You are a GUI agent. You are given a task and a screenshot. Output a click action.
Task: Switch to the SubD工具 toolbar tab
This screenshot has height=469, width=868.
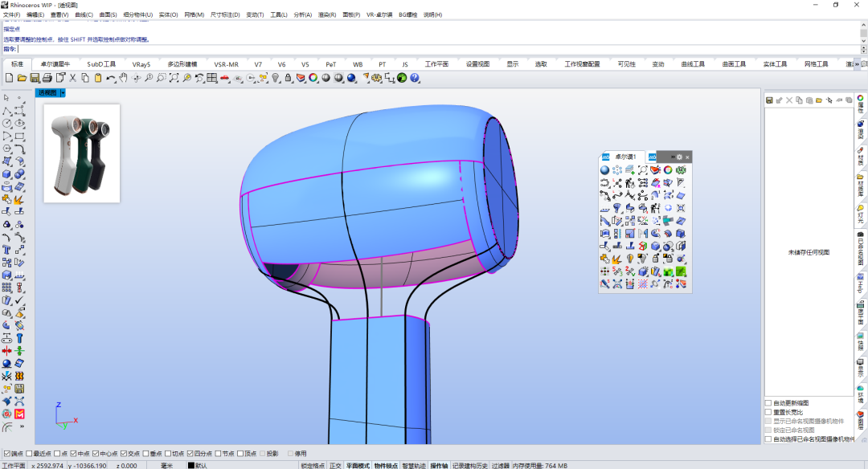point(101,64)
